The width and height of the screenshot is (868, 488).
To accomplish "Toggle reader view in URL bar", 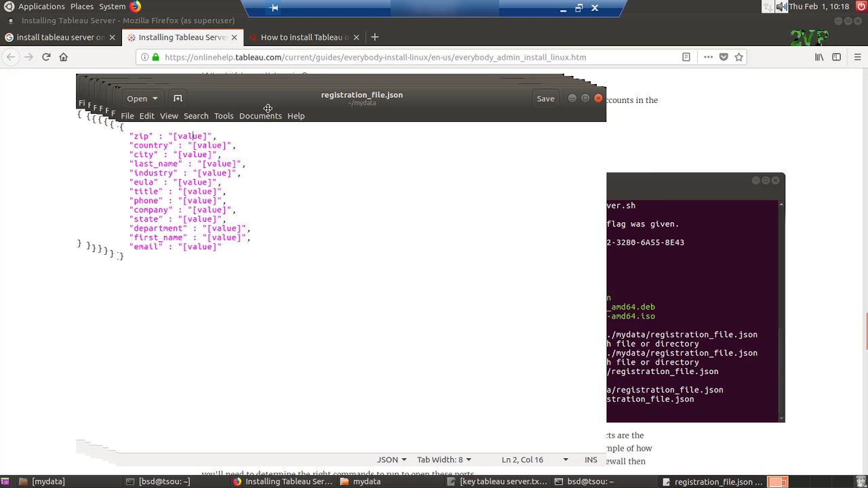I will (x=686, y=57).
